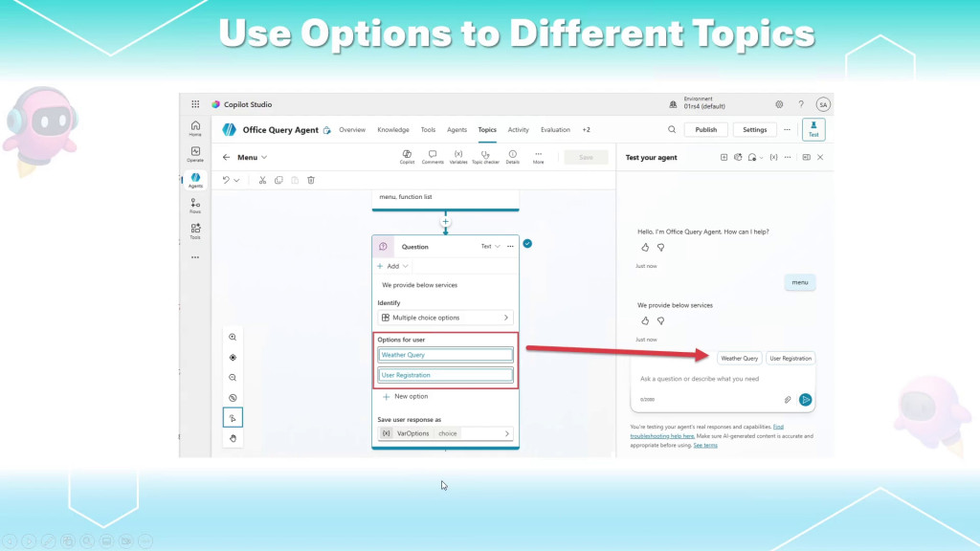
Task: Select the hand pan tool
Action: (233, 438)
